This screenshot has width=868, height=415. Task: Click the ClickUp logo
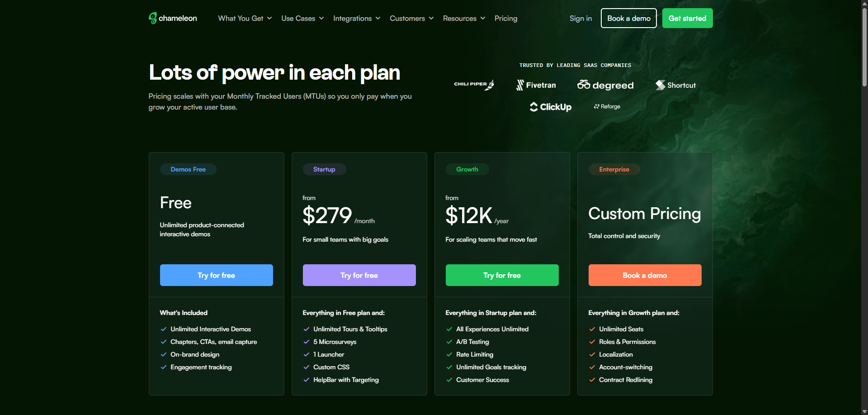[x=551, y=107]
